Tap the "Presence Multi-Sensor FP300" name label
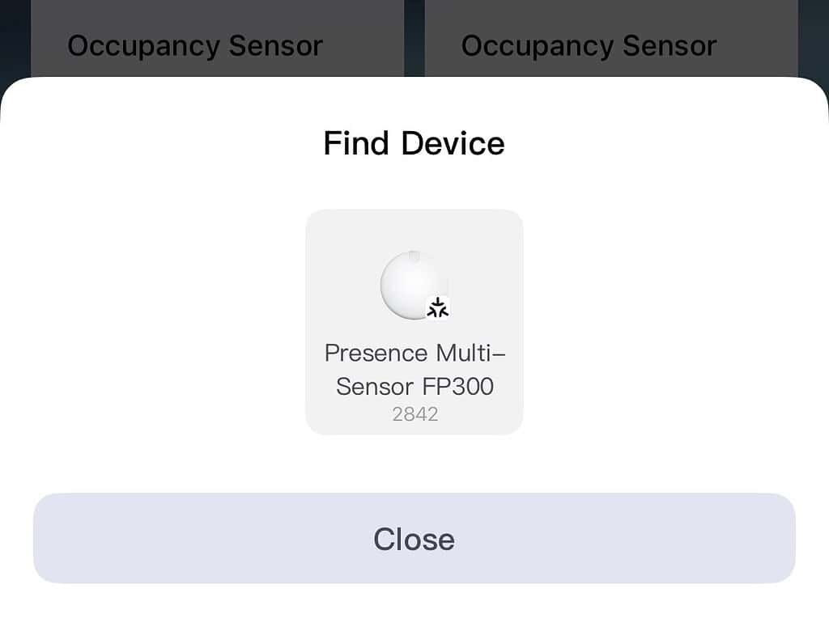This screenshot has width=829, height=644. [414, 370]
